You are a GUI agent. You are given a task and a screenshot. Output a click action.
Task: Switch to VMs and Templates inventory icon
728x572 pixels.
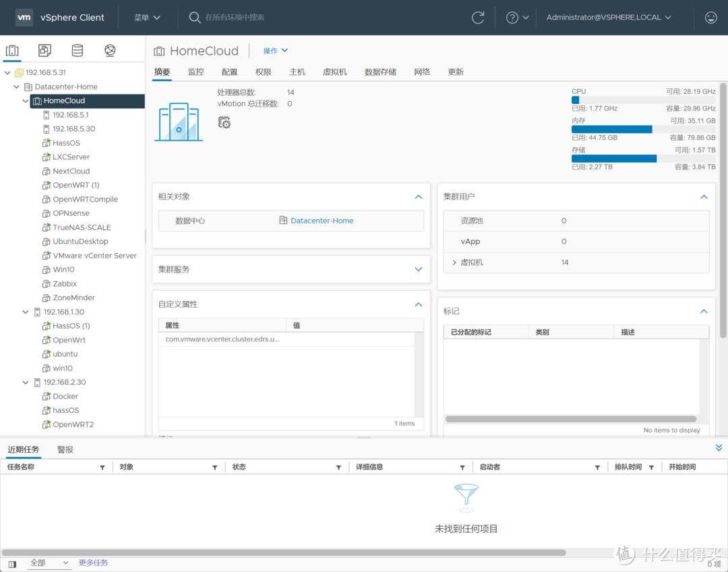[x=44, y=51]
